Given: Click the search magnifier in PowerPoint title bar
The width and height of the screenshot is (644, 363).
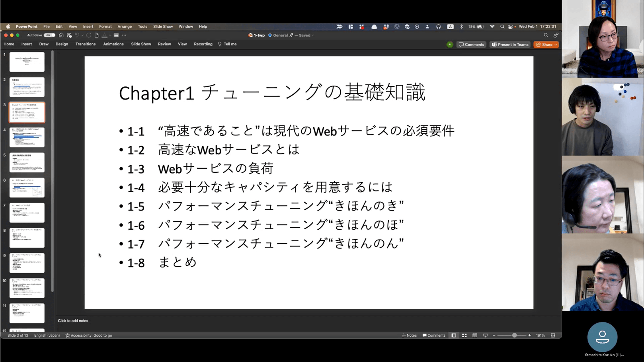Looking at the screenshot, I should pyautogui.click(x=546, y=35).
